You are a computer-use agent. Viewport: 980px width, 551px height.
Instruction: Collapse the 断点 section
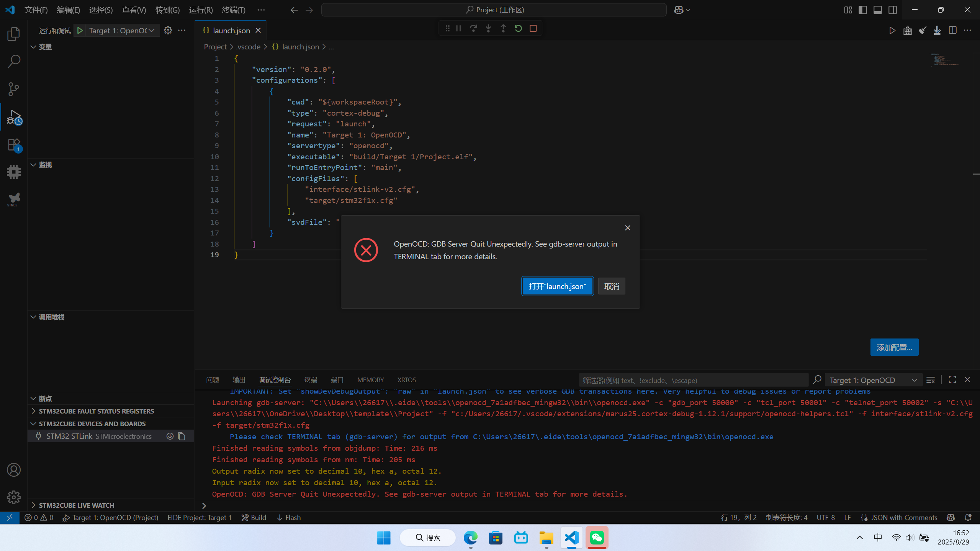[33, 399]
